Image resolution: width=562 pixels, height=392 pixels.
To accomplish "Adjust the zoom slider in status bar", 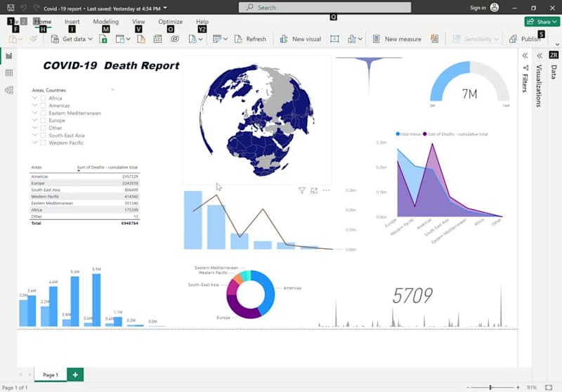I will 490,387.
